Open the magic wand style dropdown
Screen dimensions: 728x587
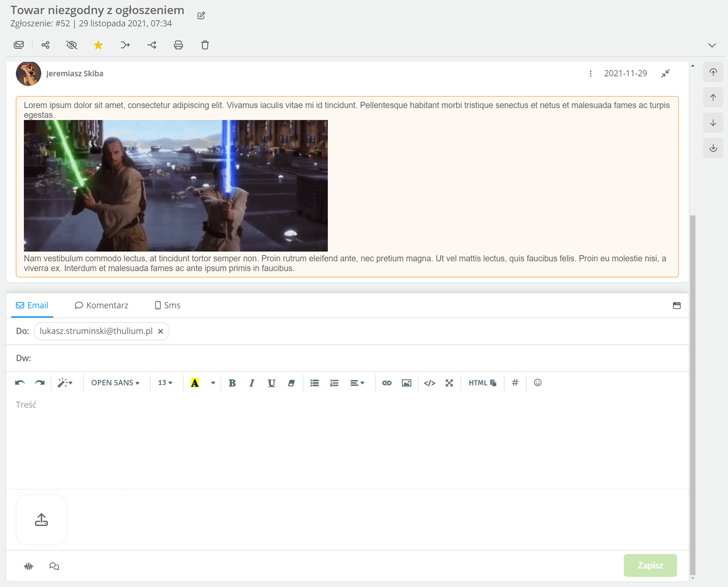click(x=65, y=383)
